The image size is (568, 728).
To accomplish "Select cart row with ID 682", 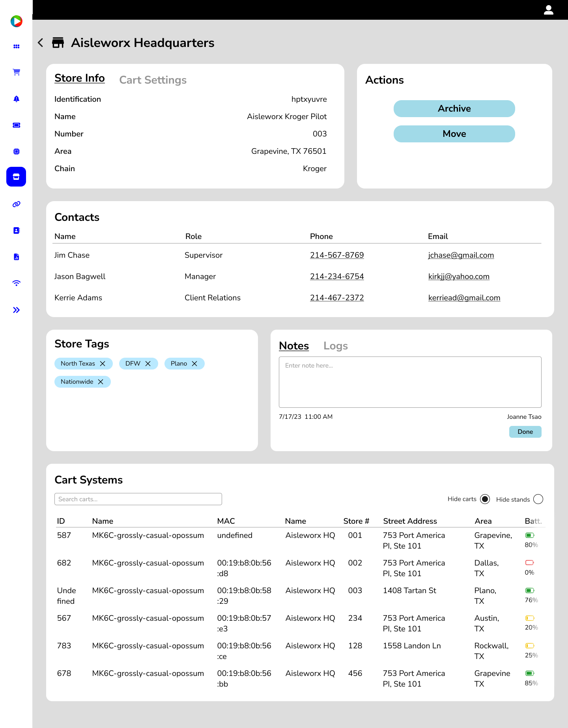I will click(300, 568).
